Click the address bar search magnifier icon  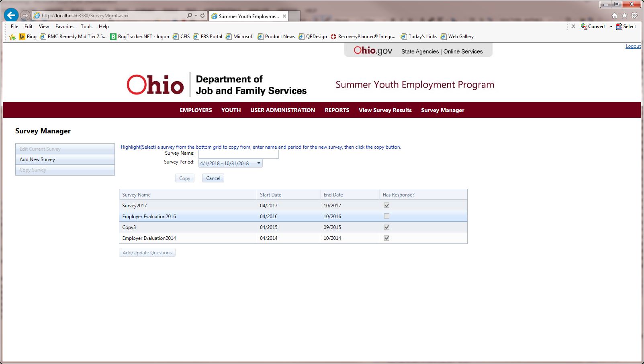(x=189, y=16)
